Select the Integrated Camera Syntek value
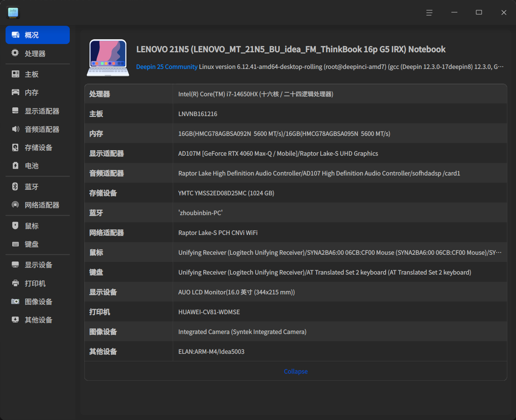This screenshot has height=420, width=516. pyautogui.click(x=242, y=332)
